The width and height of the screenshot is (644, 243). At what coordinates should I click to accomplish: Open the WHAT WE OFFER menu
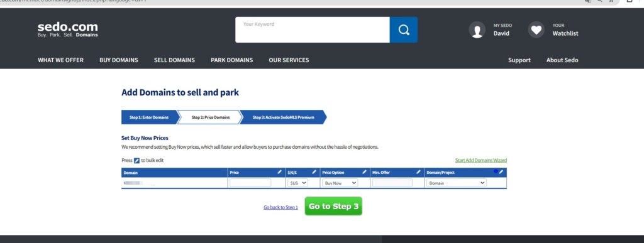pyautogui.click(x=61, y=60)
